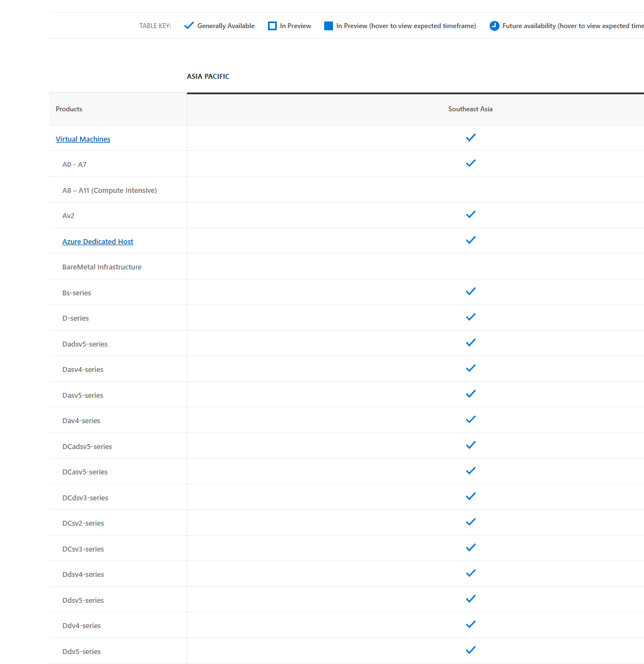Select the DCadsv5-series row label
644x664 pixels.
(x=87, y=447)
